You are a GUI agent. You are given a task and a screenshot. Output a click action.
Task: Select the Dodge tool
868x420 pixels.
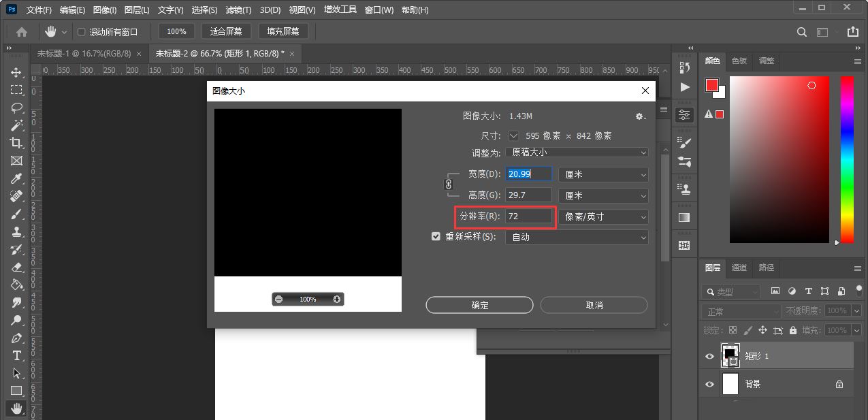click(16, 320)
